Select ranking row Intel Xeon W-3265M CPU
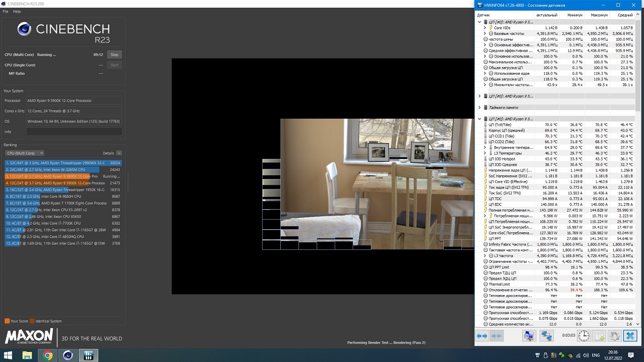 point(63,170)
